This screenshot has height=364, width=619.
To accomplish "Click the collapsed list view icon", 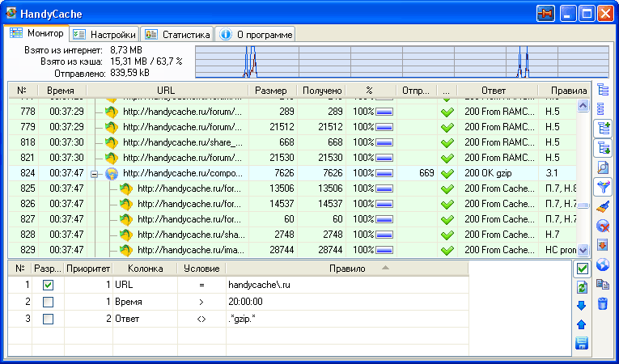I will pos(603,108).
